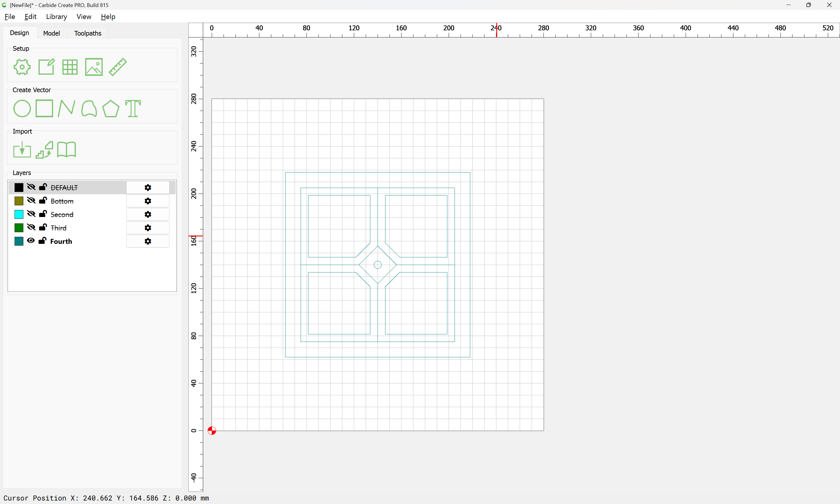Toggle lock on Bottom layer
This screenshot has height=504, width=840.
point(43,200)
